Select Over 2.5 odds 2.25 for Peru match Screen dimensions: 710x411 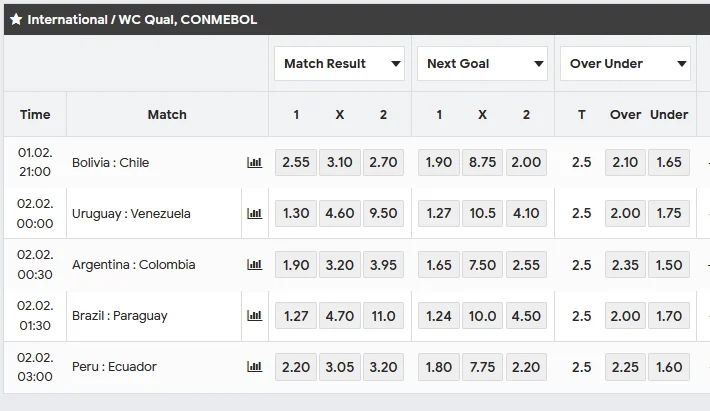click(625, 367)
